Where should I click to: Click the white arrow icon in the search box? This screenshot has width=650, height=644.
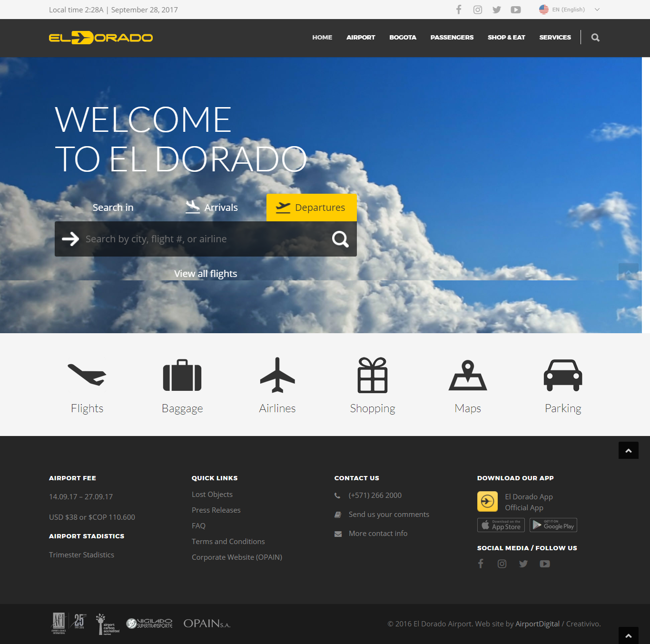click(x=70, y=239)
